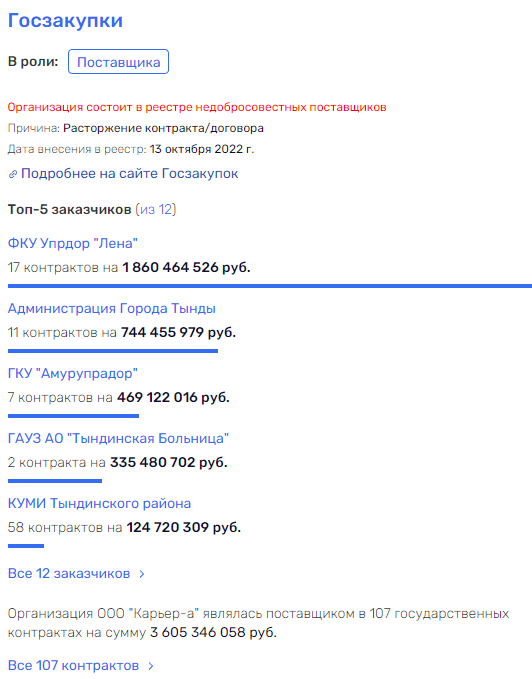Click the Администрация Города Тынды amount bar
This screenshot has width=532, height=679.
click(x=113, y=351)
